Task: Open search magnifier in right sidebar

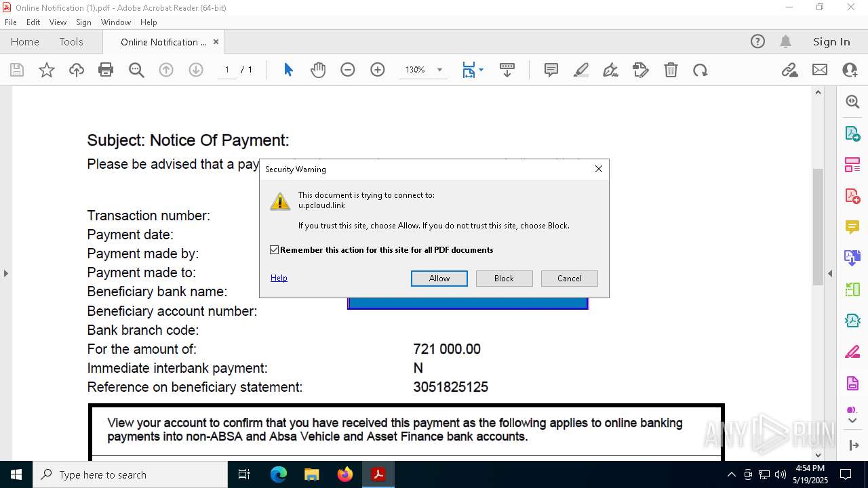Action: [852, 102]
